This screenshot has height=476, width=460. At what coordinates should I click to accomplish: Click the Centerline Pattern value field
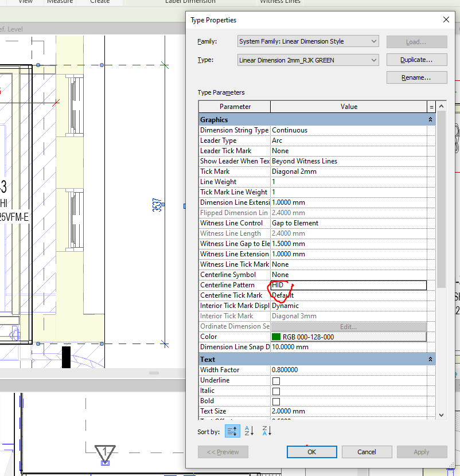[349, 285]
